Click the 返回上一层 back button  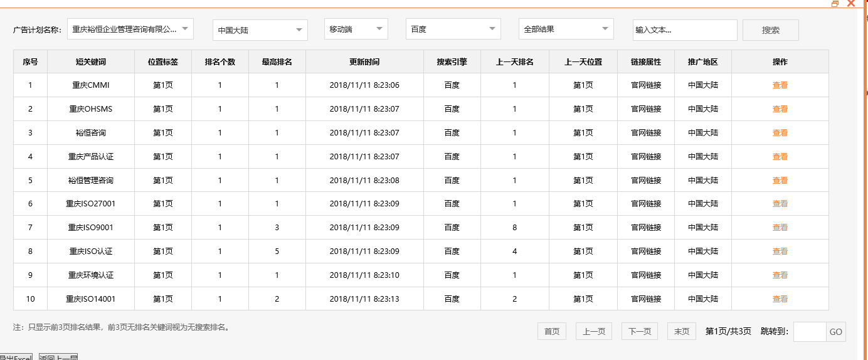tap(58, 357)
